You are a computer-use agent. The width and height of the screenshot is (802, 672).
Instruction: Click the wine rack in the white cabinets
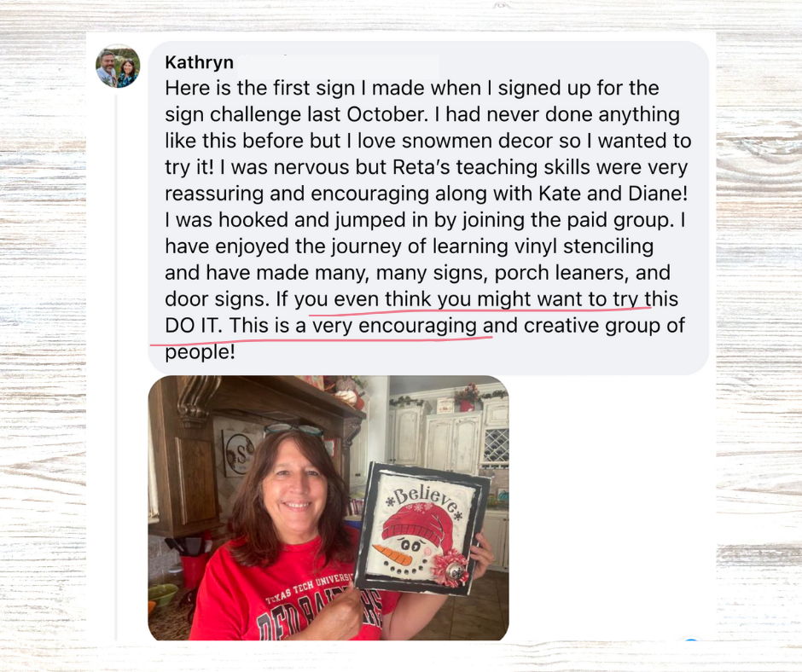coord(495,445)
